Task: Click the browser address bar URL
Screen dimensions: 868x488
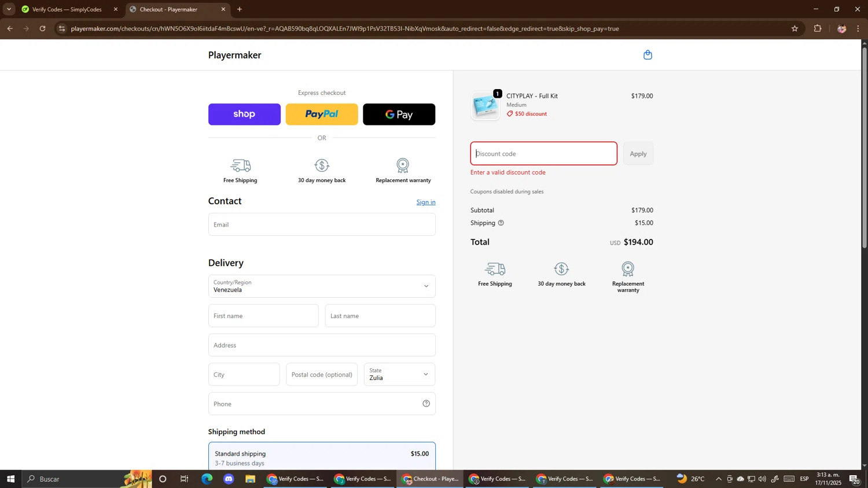Action: coord(345,28)
